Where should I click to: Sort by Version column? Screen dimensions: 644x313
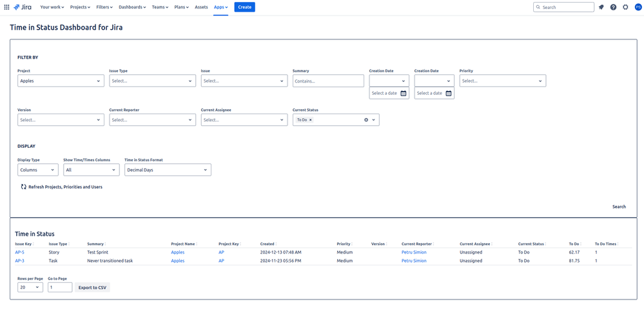(378, 244)
